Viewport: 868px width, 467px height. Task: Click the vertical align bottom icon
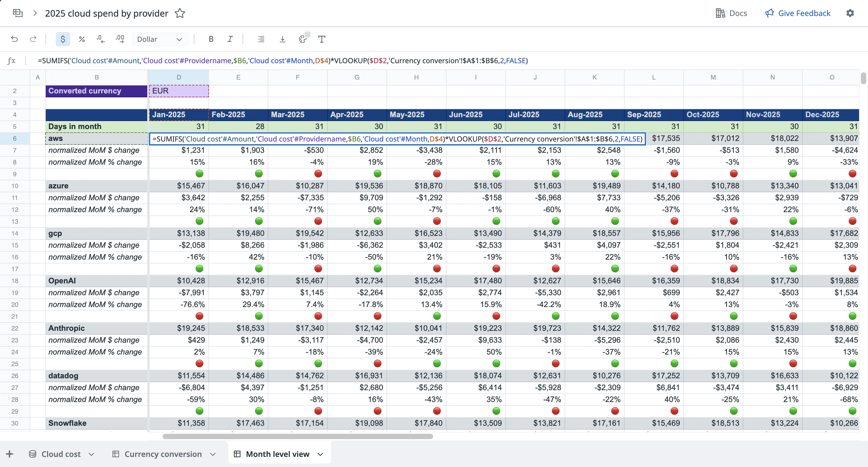click(282, 39)
